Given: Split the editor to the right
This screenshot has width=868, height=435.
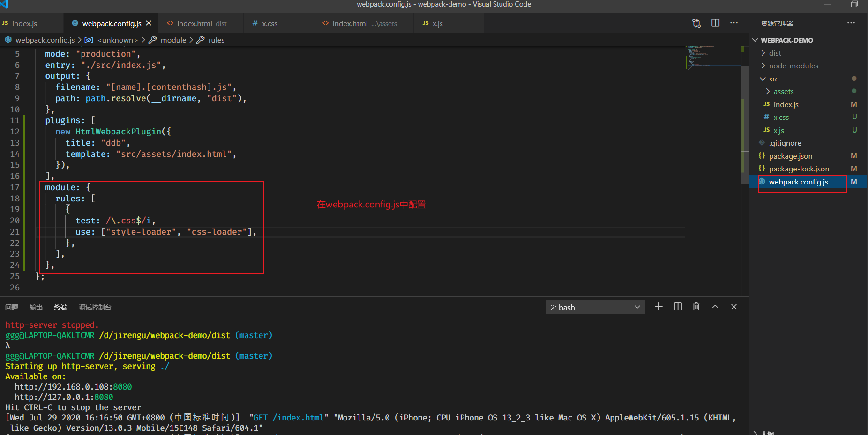Looking at the screenshot, I should [715, 23].
